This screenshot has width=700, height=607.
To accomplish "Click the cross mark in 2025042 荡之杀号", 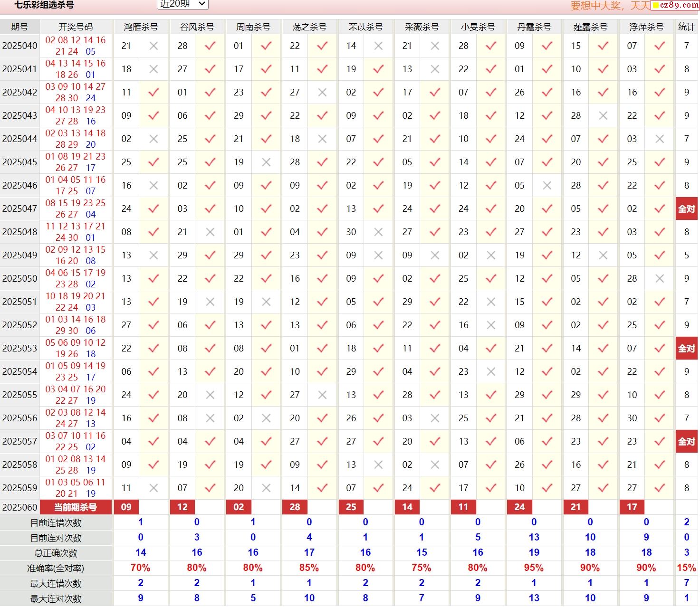I will pyautogui.click(x=322, y=93).
